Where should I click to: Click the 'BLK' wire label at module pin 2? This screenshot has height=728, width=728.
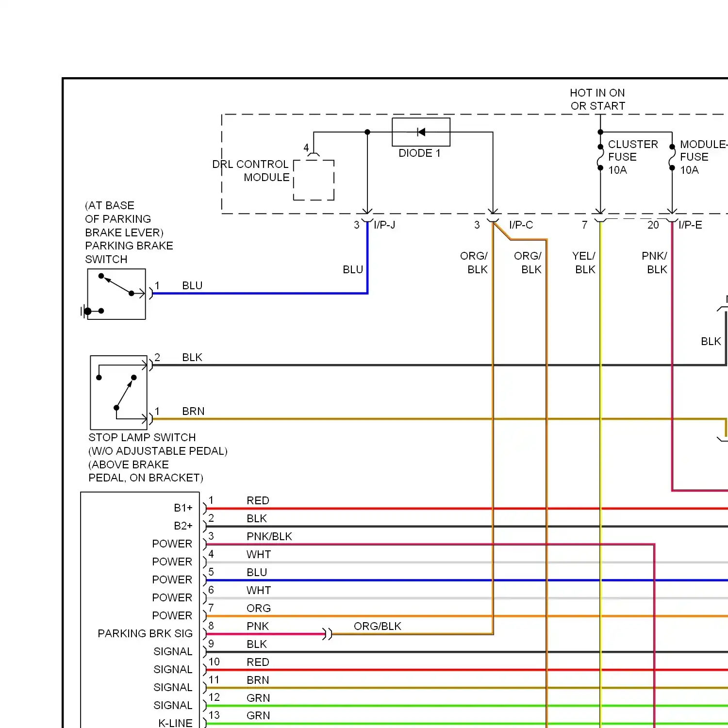coord(257,518)
